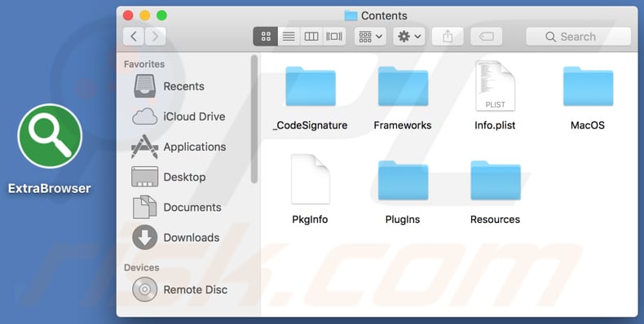Click the Info.plist name label
Image resolution: width=644 pixels, height=324 pixels.
pos(495,125)
